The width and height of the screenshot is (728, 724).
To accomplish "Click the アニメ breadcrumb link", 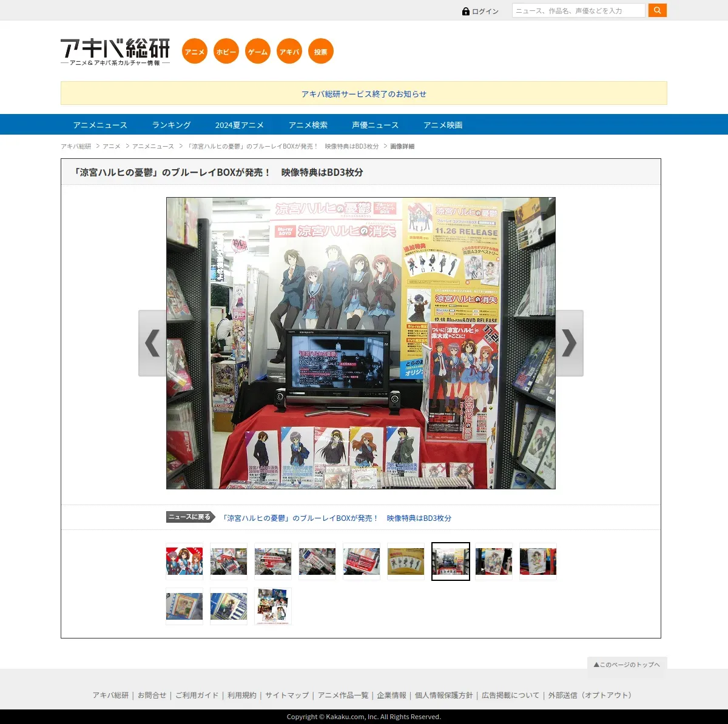I will (x=112, y=146).
